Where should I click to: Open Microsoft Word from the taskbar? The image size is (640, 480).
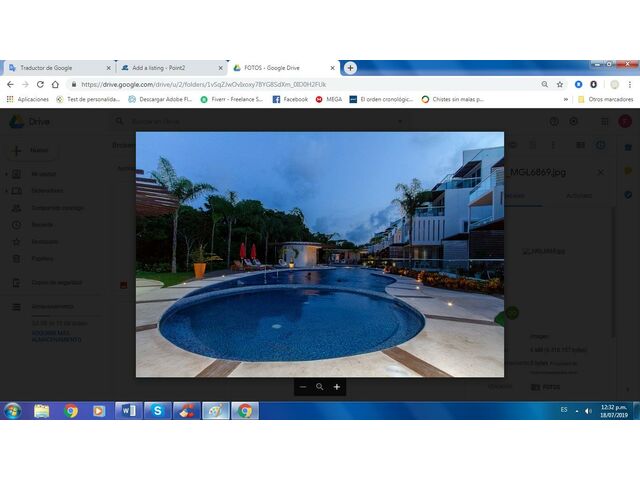tap(128, 411)
